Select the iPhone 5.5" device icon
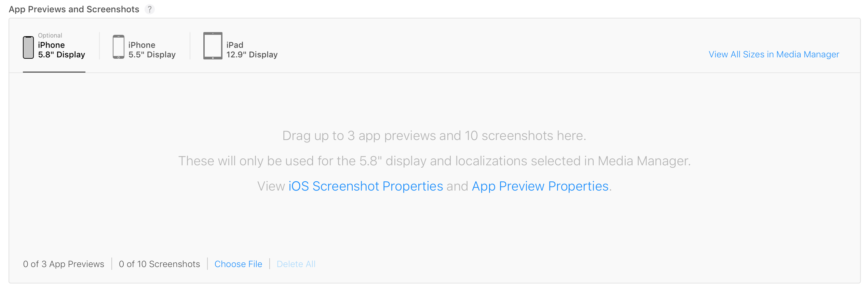 tap(119, 47)
